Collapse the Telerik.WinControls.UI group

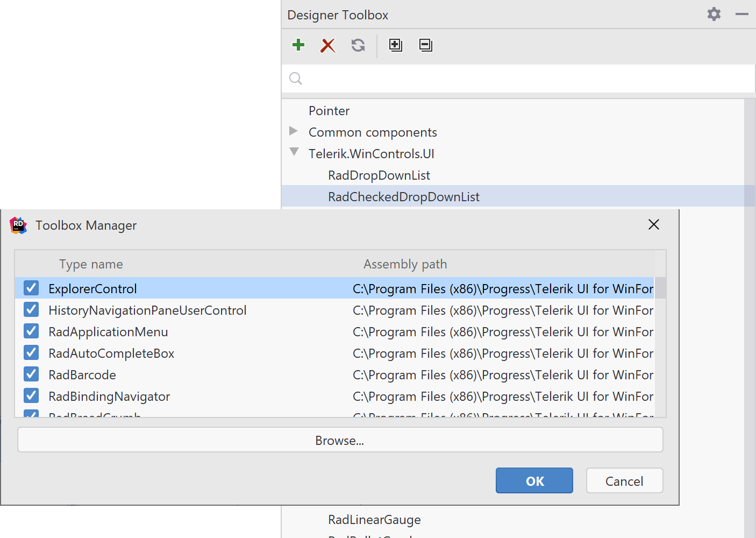pyautogui.click(x=294, y=152)
